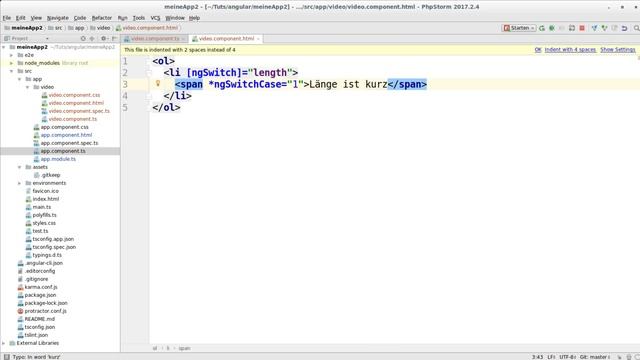The width and height of the screenshot is (640, 360).
Task: Open the Project panel gear settings
Action: tap(104, 38)
